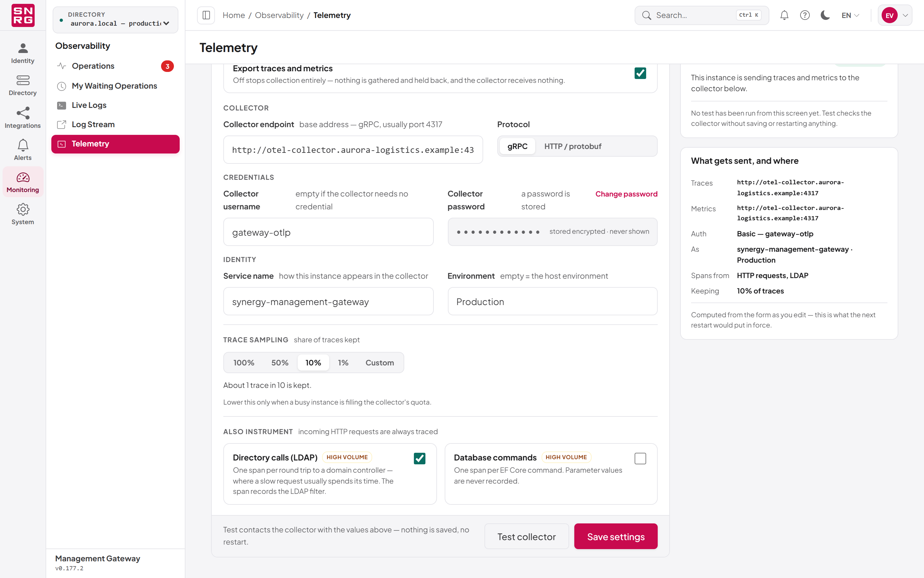Set trace sampling to 50%
This screenshot has height=578, width=924.
click(x=280, y=363)
